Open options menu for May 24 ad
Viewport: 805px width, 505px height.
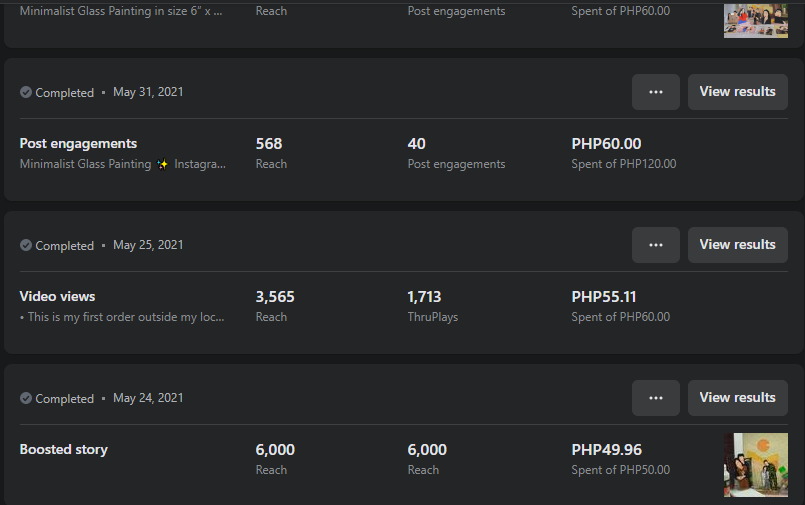pos(656,398)
